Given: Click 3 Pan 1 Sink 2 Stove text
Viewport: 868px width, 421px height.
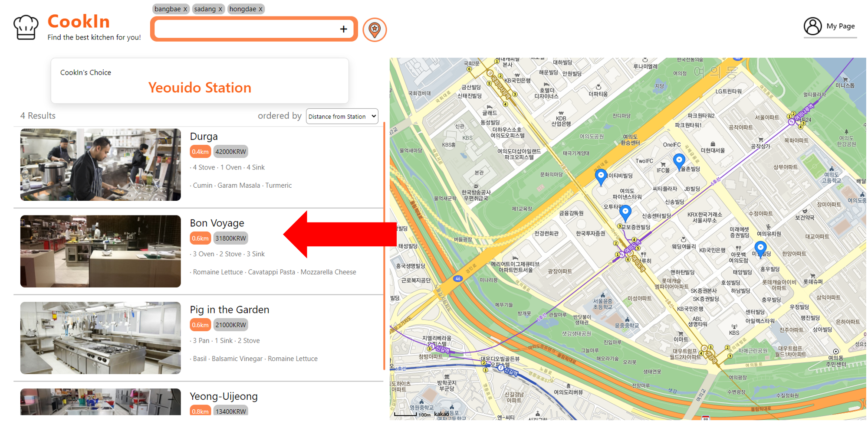Looking at the screenshot, I should pos(225,341).
